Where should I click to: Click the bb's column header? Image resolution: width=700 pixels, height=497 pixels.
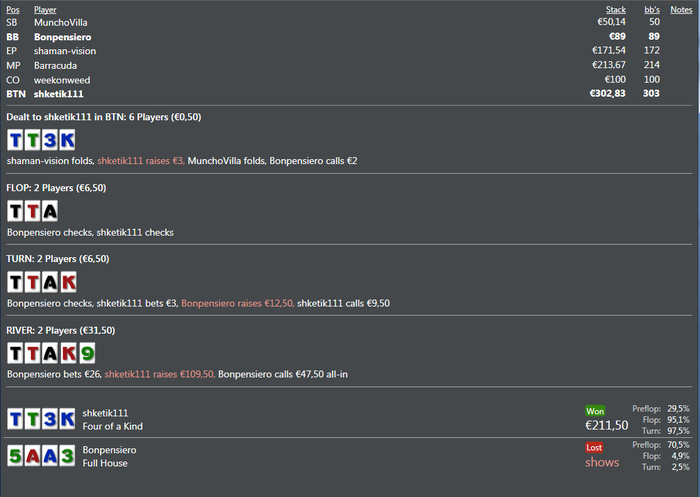[x=651, y=9]
